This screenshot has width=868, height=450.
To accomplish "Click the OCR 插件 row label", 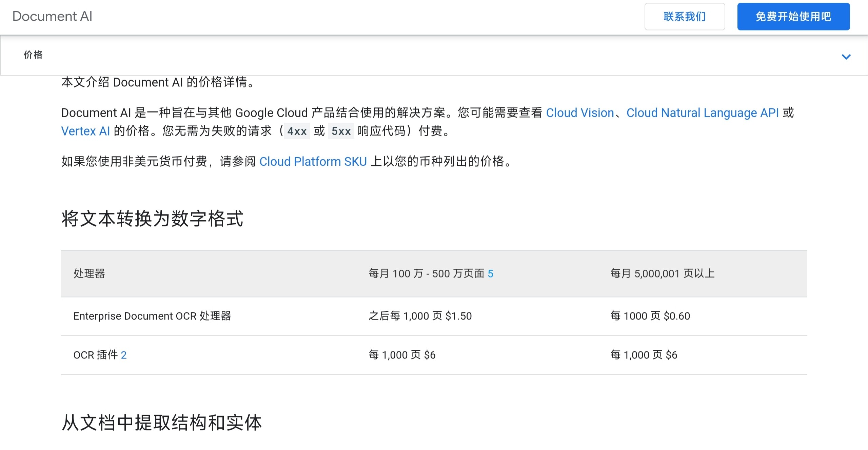I will pos(96,355).
